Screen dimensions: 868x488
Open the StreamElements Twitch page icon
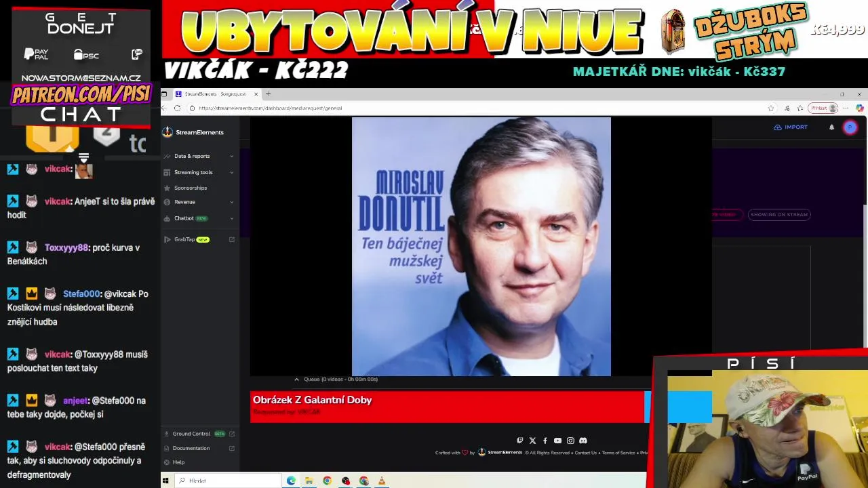pyautogui.click(x=520, y=441)
